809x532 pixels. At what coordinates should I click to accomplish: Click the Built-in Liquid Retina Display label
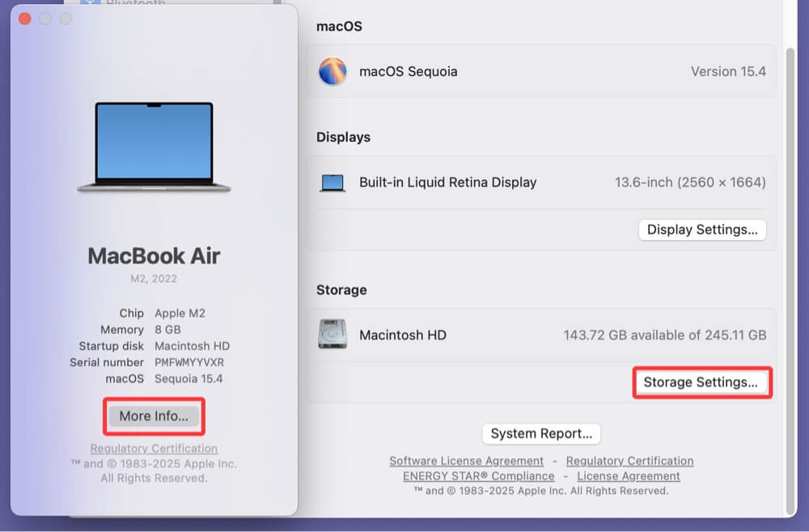pos(447,183)
